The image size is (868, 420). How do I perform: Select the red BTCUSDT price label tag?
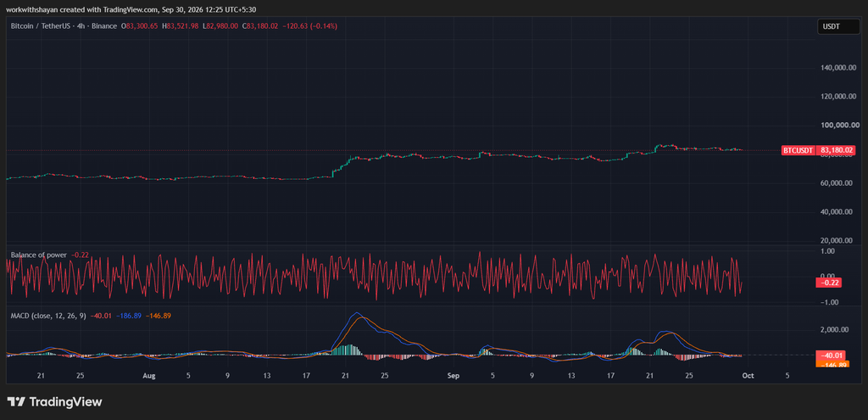pyautogui.click(x=798, y=150)
